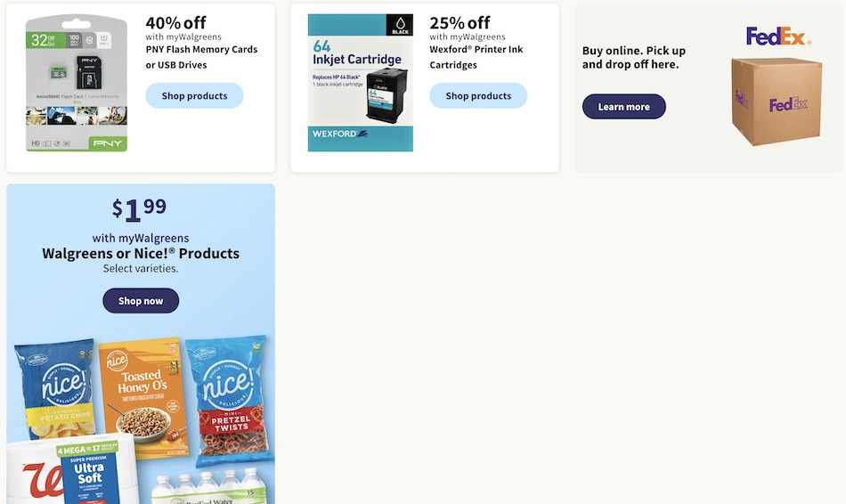Click the FedEx cardboard box image
846x504 pixels.
click(x=777, y=102)
